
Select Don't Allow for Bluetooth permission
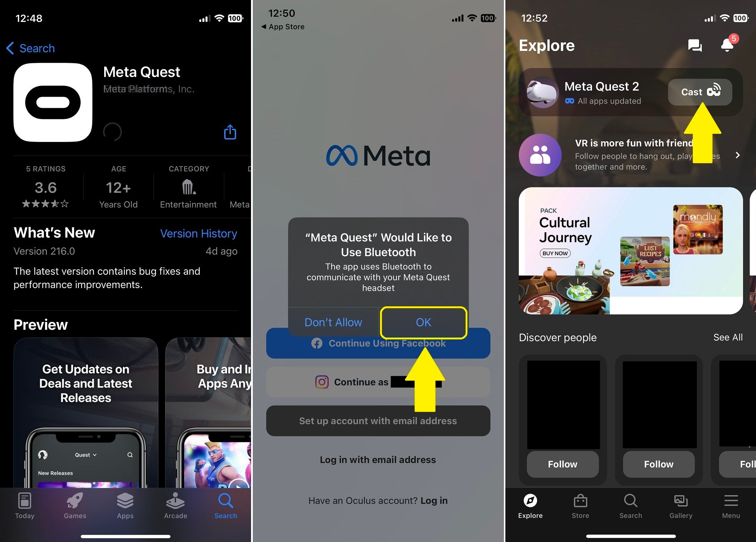[334, 322]
